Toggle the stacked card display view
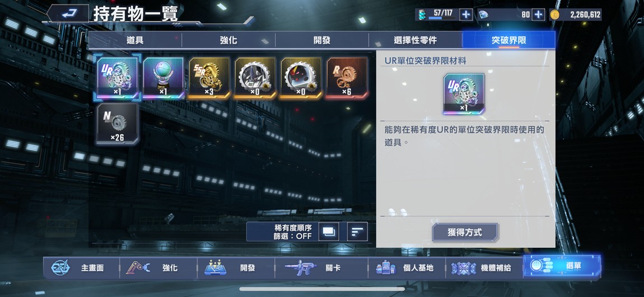644x297 pixels. (x=329, y=232)
